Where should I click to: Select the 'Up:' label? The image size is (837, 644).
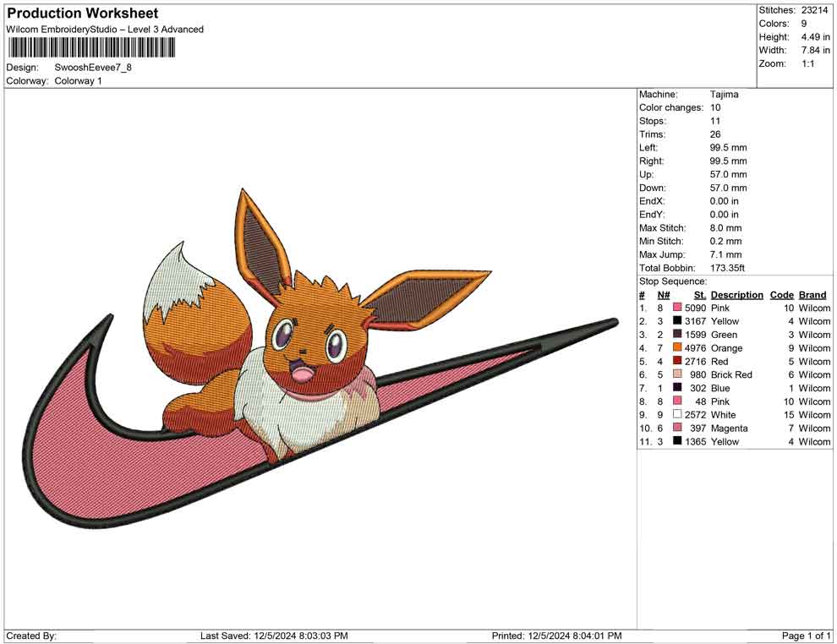tap(646, 174)
